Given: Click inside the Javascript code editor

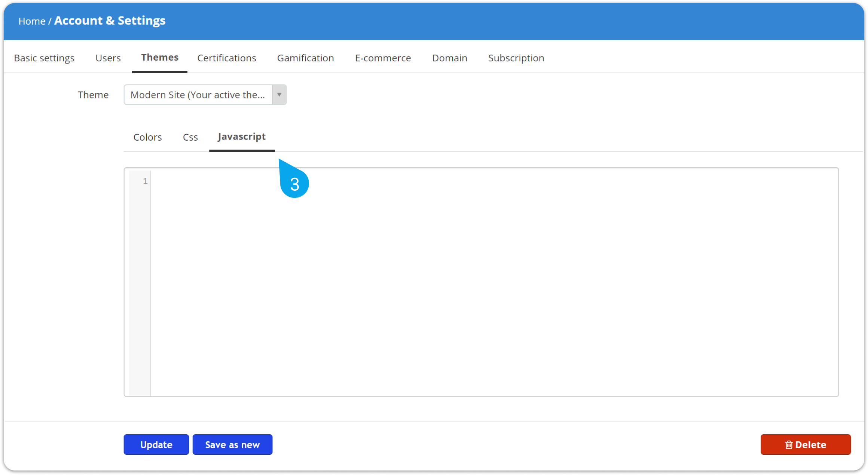Looking at the screenshot, I should (486, 281).
